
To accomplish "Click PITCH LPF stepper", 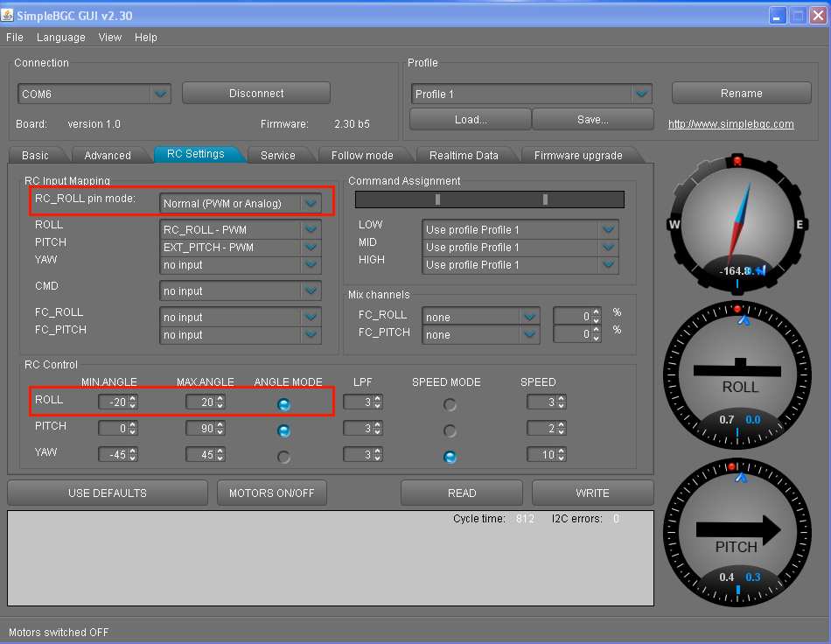I will [x=377, y=428].
